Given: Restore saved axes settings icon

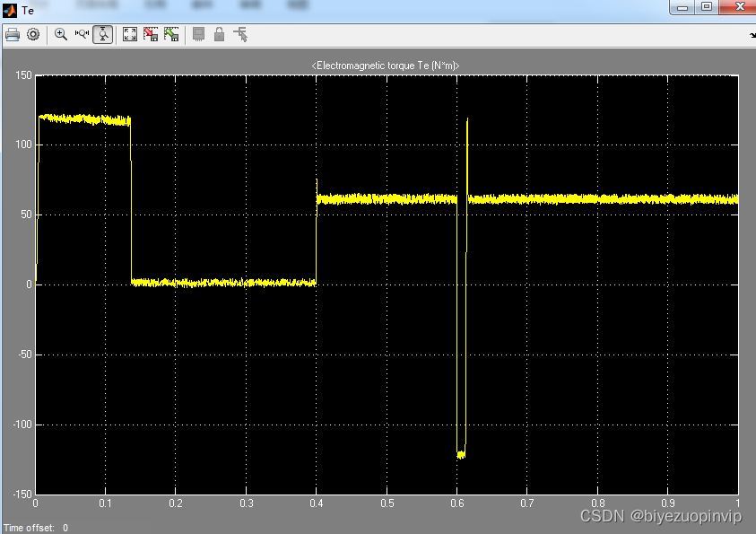Looking at the screenshot, I should click(171, 34).
